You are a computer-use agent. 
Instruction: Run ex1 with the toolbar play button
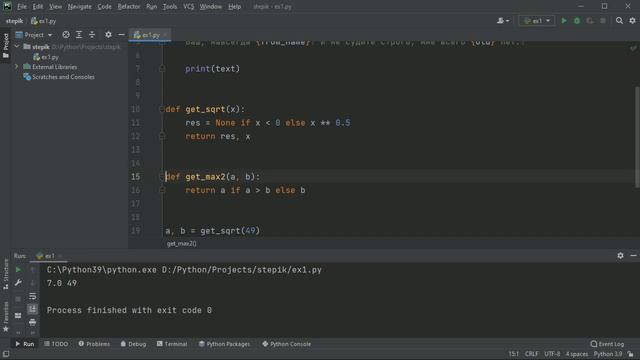(x=564, y=20)
